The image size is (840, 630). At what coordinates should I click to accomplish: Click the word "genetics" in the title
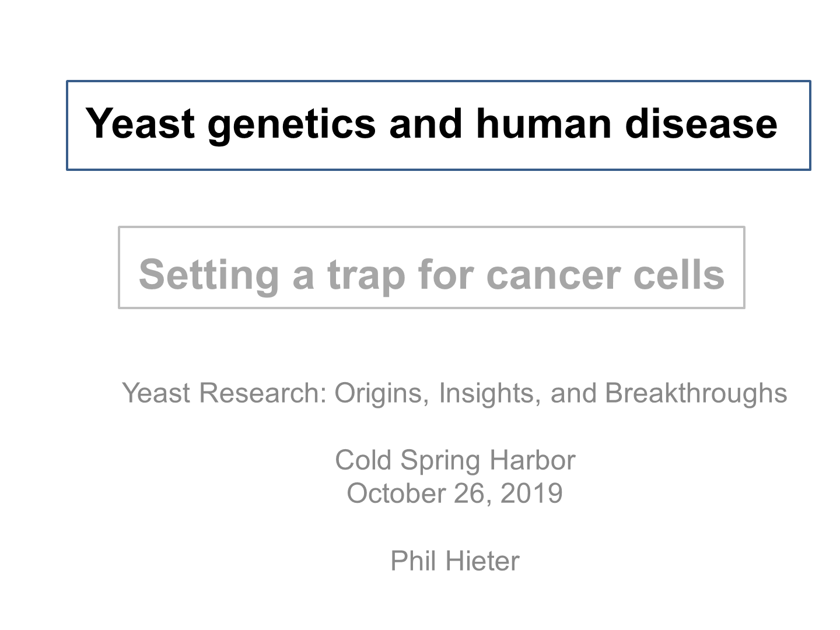(x=292, y=124)
